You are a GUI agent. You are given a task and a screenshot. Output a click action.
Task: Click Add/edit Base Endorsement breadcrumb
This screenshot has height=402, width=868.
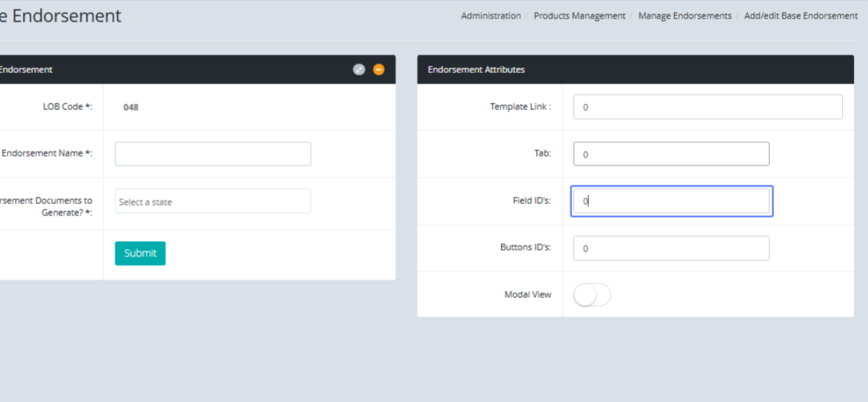click(801, 16)
